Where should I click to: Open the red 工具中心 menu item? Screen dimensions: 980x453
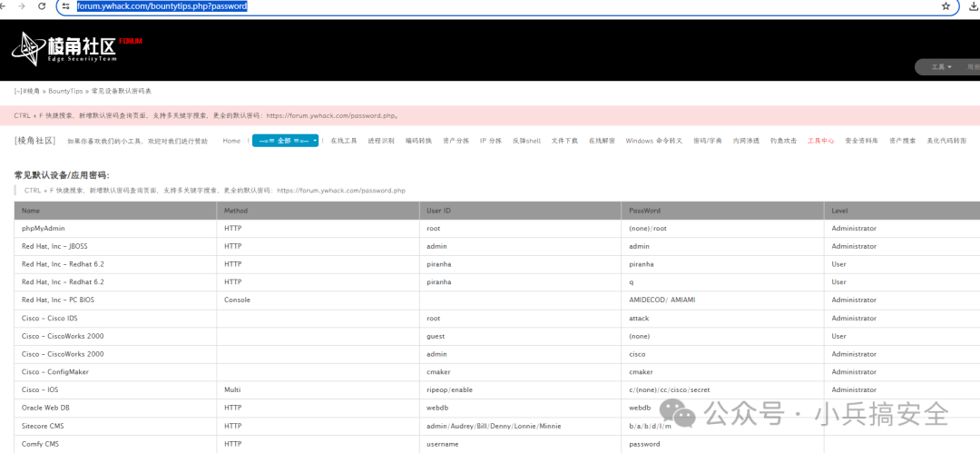pos(820,141)
